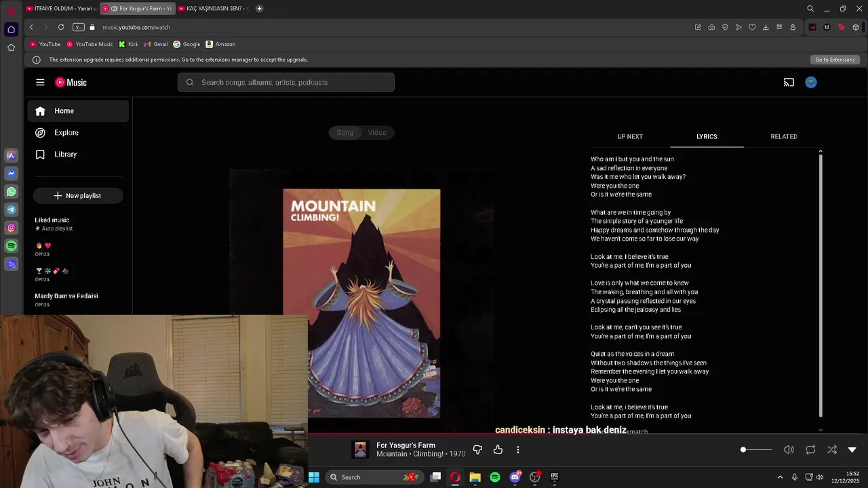Switch player to Song mode

pyautogui.click(x=345, y=132)
